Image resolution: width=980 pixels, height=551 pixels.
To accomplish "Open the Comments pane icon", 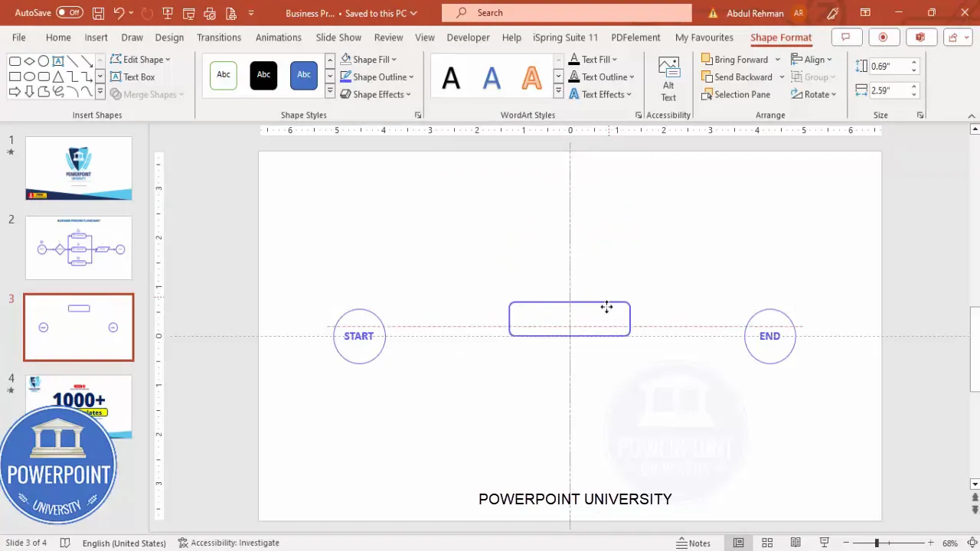I will pos(846,37).
